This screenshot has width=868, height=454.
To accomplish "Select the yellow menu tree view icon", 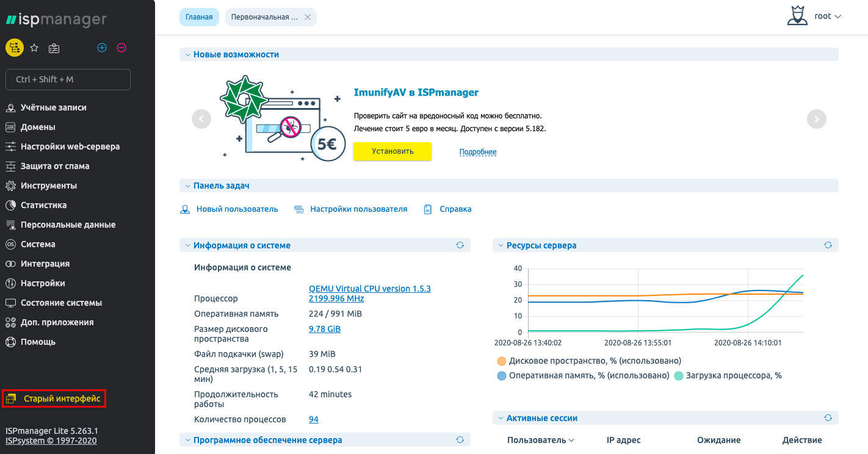I will coord(15,48).
